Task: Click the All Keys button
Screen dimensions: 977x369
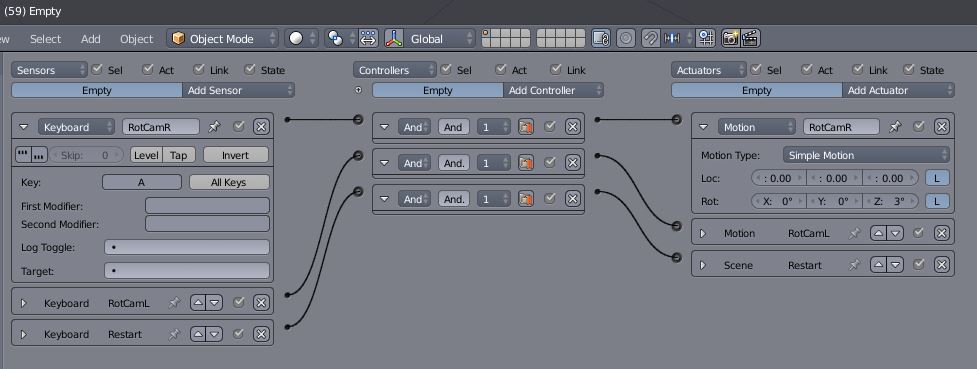Action: (x=229, y=183)
